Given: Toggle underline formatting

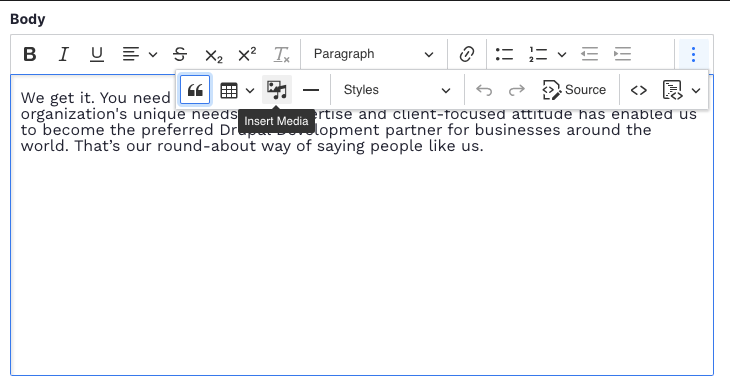Looking at the screenshot, I should (97, 54).
